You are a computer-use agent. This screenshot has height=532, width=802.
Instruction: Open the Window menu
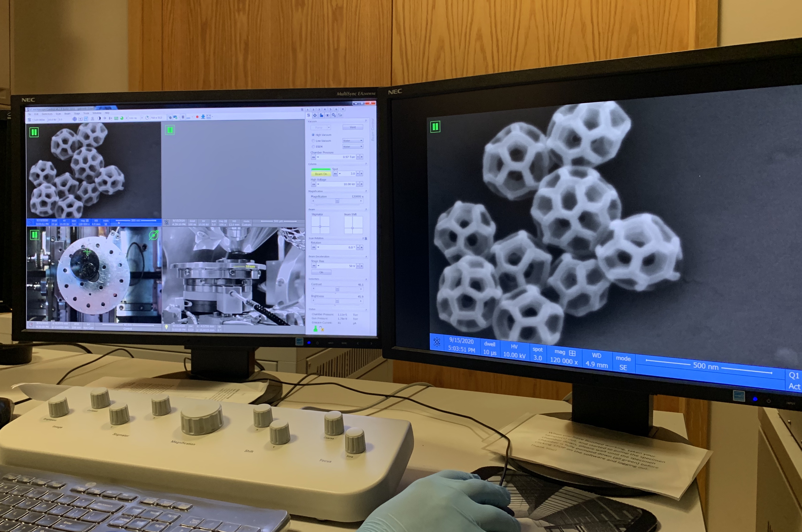coord(97,113)
